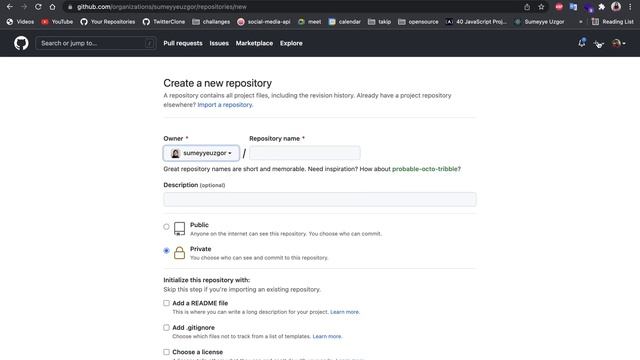Open the social-media-api bookmark
Image resolution: width=640 pixels, height=360 pixels.
[x=264, y=22]
